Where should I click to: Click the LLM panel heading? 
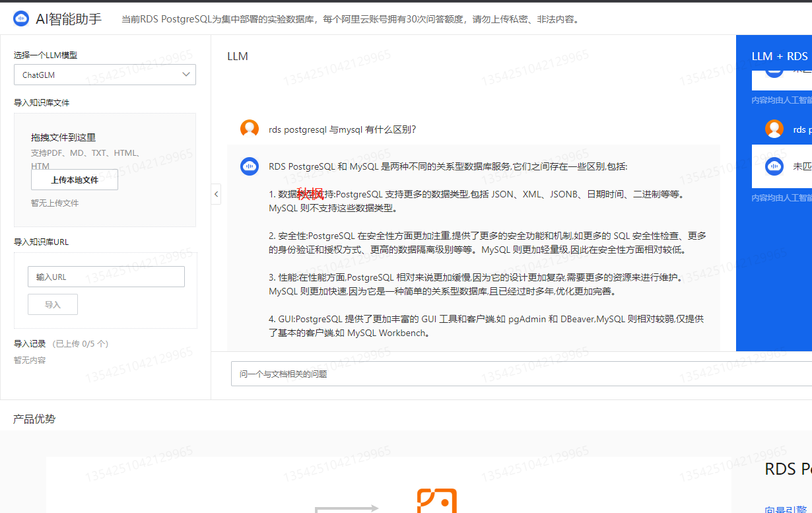tap(238, 56)
